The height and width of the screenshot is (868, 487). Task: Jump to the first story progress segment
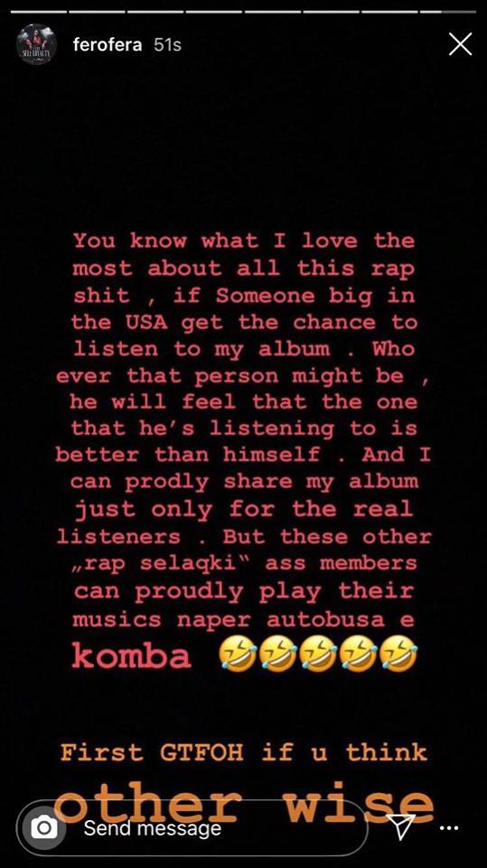39,12
